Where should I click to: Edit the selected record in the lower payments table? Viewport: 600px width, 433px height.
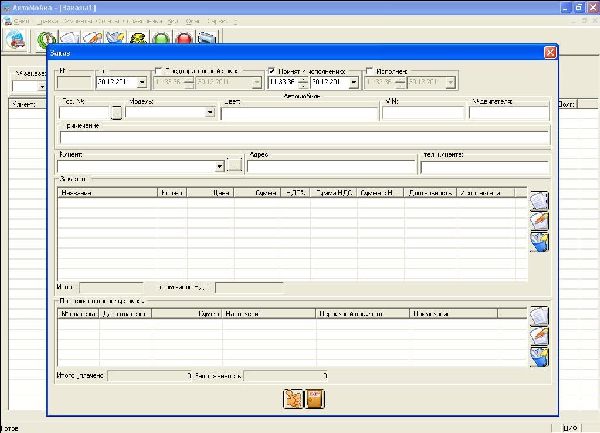pyautogui.click(x=539, y=336)
